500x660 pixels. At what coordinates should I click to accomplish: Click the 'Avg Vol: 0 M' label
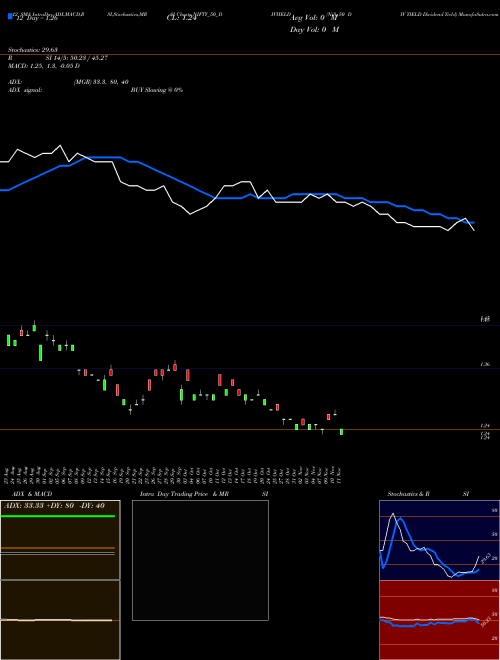tap(314, 18)
